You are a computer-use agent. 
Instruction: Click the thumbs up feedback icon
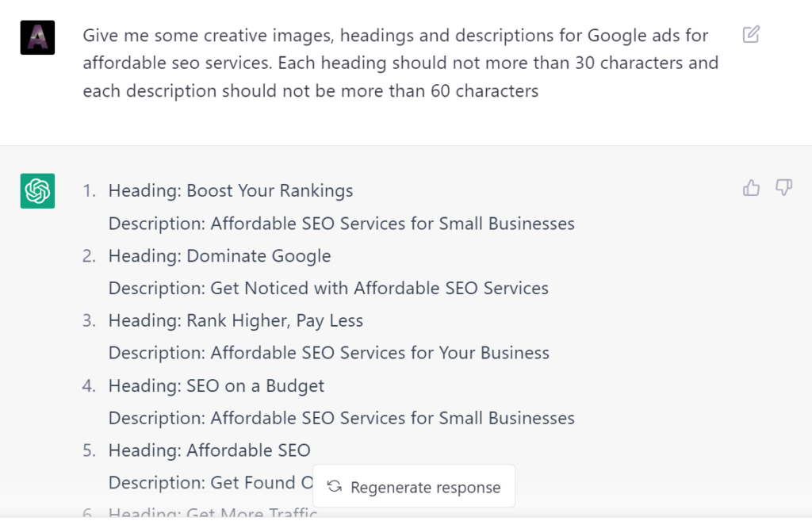751,188
